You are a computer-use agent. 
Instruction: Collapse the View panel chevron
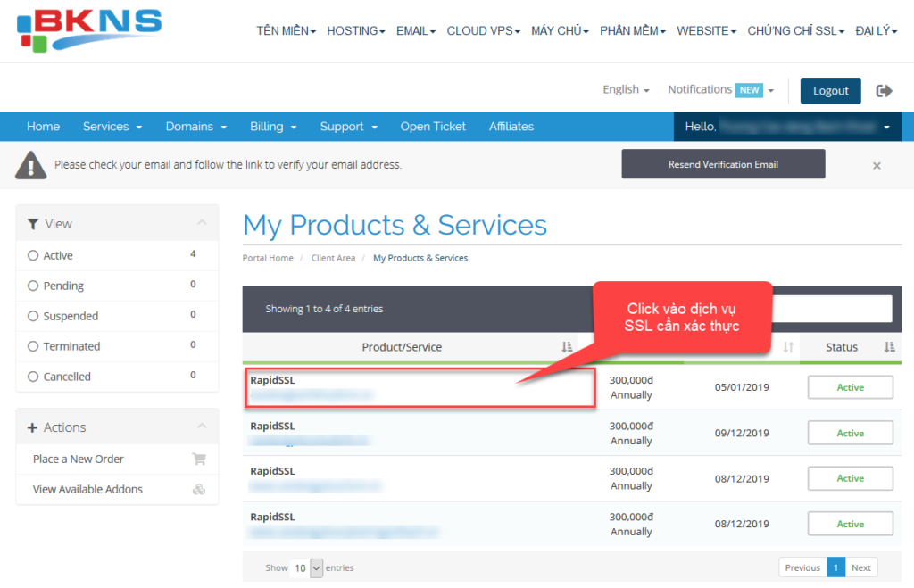[202, 223]
